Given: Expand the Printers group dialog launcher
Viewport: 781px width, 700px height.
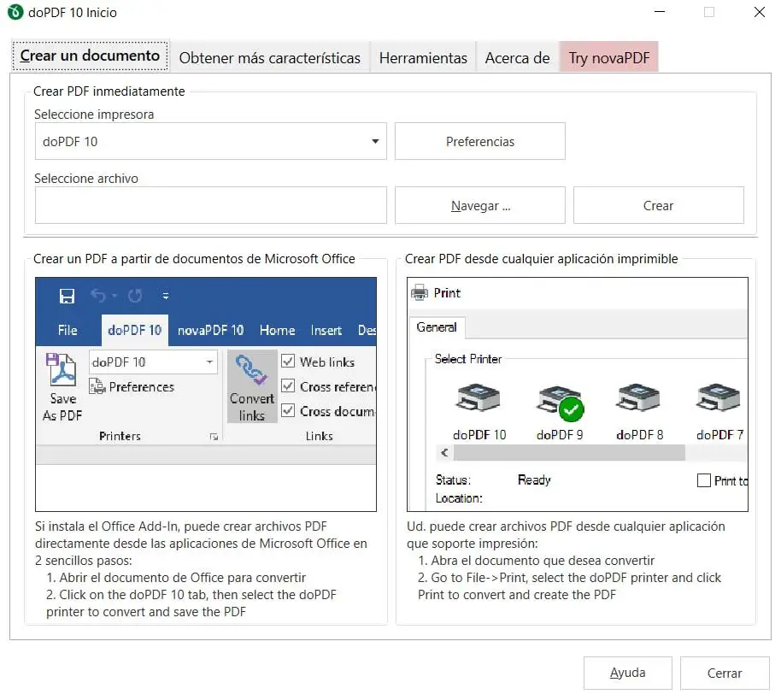Looking at the screenshot, I should [x=214, y=438].
